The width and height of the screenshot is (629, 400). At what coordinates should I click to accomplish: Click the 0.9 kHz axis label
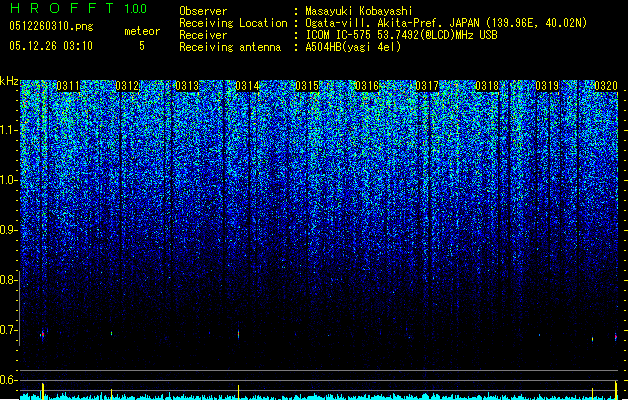coord(9,230)
